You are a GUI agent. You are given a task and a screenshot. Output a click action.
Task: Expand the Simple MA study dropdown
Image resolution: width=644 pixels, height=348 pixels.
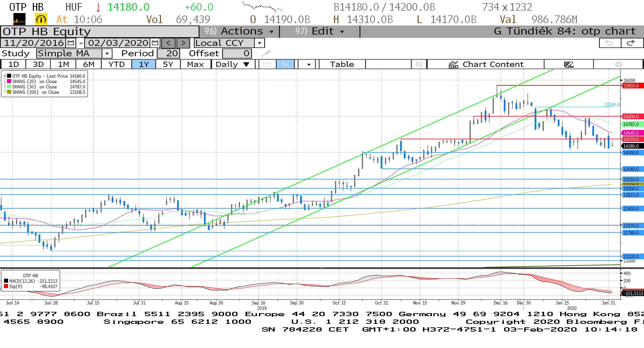[107, 53]
